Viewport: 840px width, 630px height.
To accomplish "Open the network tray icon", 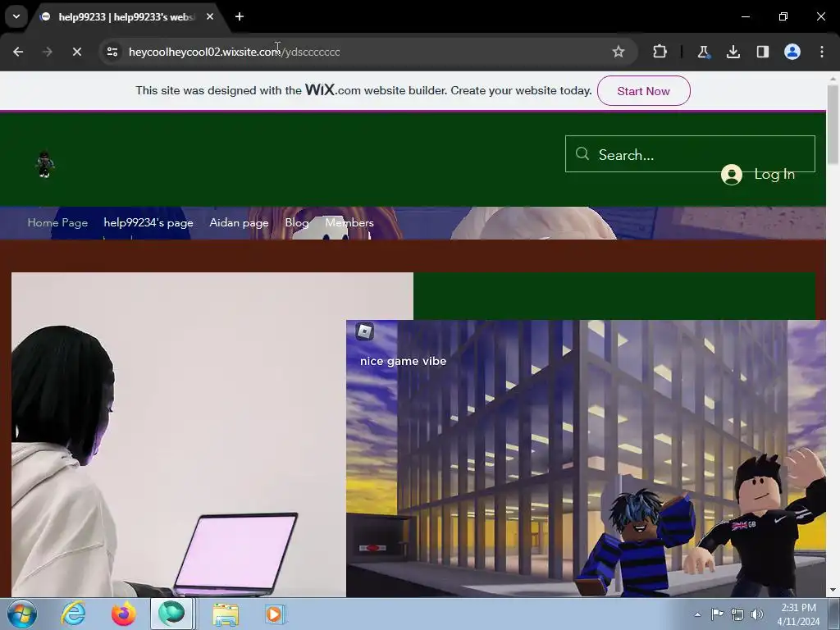I will 737,614.
